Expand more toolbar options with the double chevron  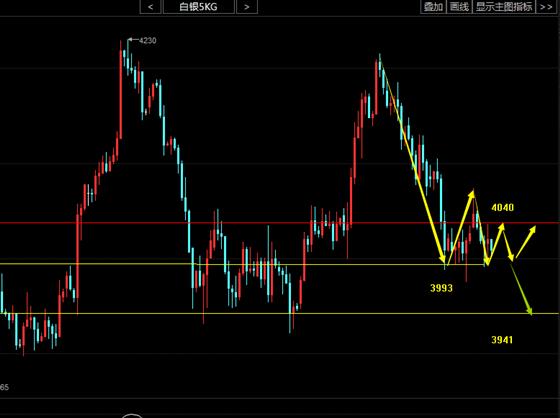(546, 6)
